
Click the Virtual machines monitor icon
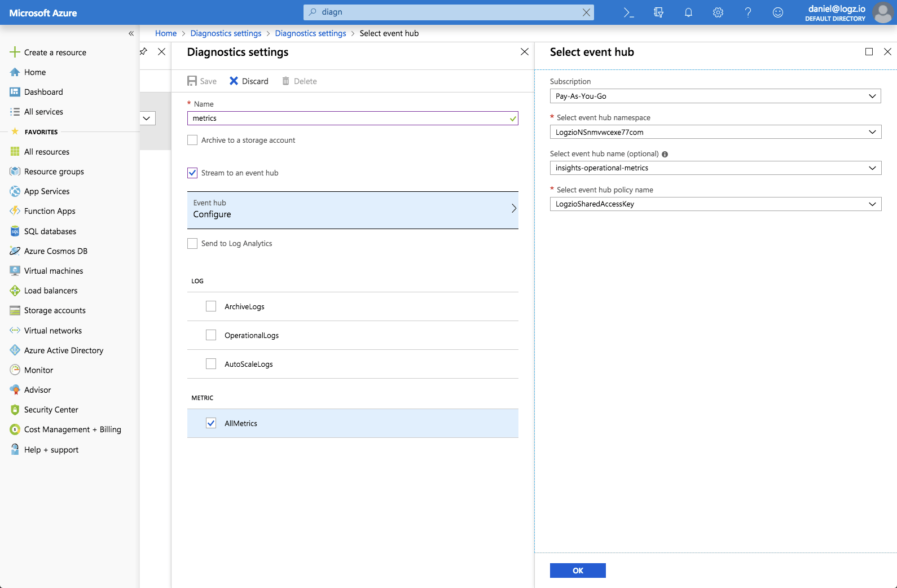pyautogui.click(x=15, y=271)
